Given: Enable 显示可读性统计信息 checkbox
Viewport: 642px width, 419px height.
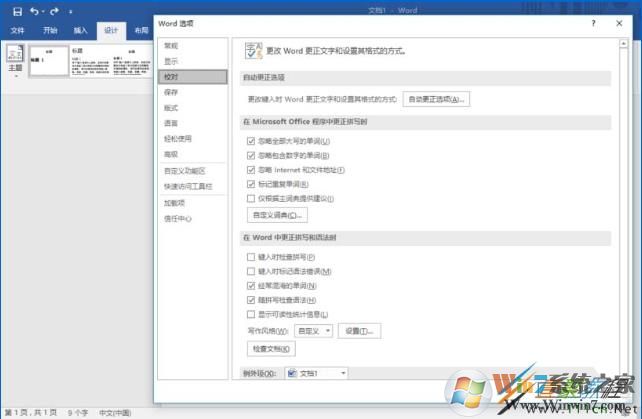Looking at the screenshot, I should coord(251,313).
